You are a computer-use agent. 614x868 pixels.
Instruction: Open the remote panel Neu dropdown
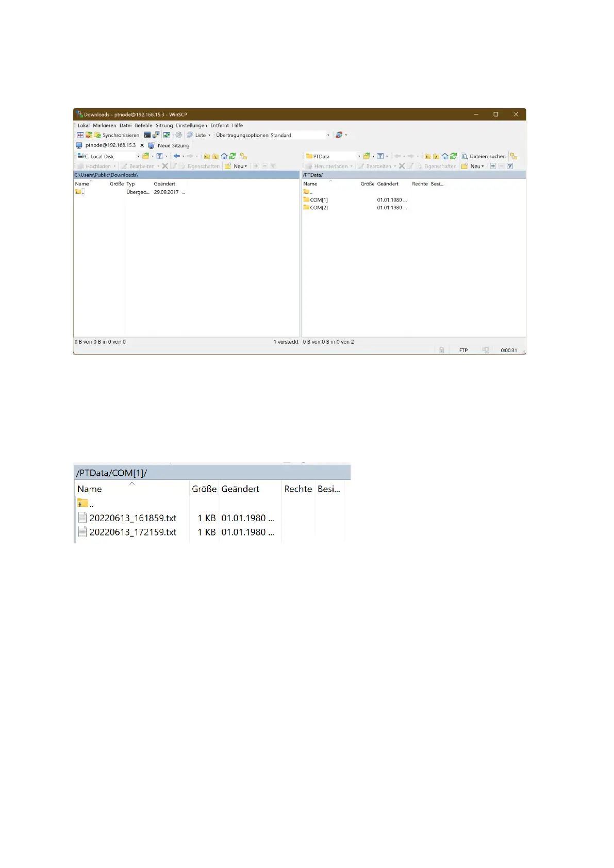[473, 166]
